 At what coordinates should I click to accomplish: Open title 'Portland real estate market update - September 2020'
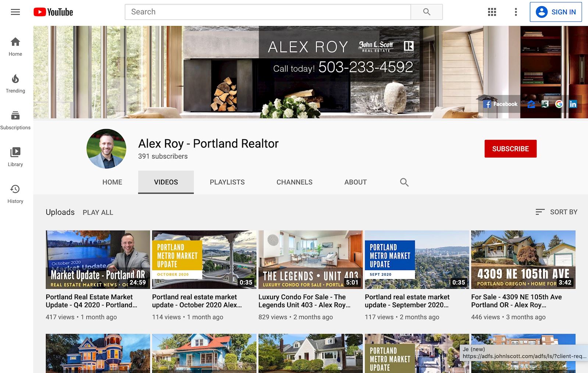407,301
